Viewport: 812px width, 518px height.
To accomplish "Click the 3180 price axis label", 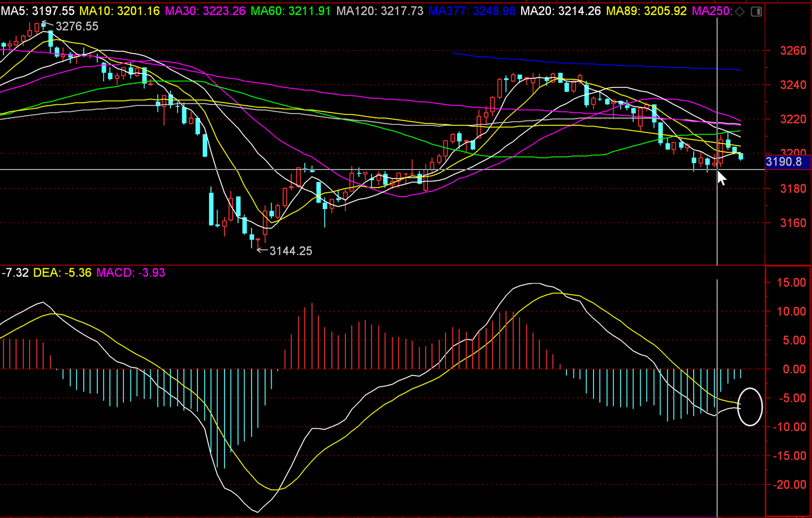I will [x=793, y=189].
